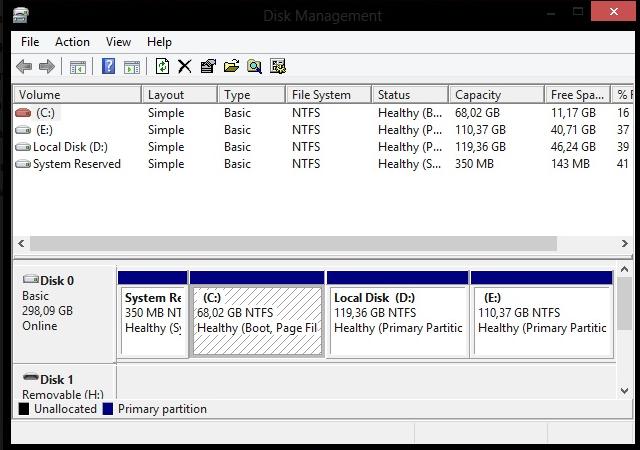Select the (C:) volume name in the list

(45, 113)
